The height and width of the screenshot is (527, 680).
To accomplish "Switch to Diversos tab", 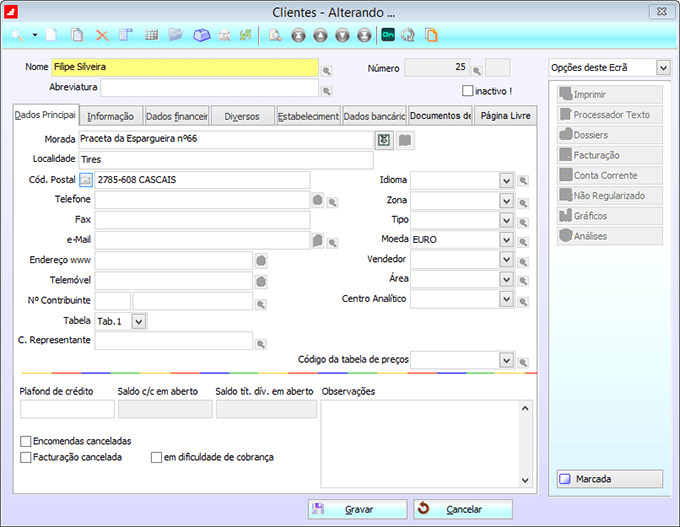I will point(242,116).
